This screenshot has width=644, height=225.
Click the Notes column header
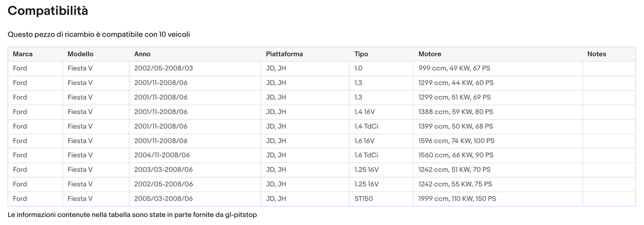click(596, 54)
